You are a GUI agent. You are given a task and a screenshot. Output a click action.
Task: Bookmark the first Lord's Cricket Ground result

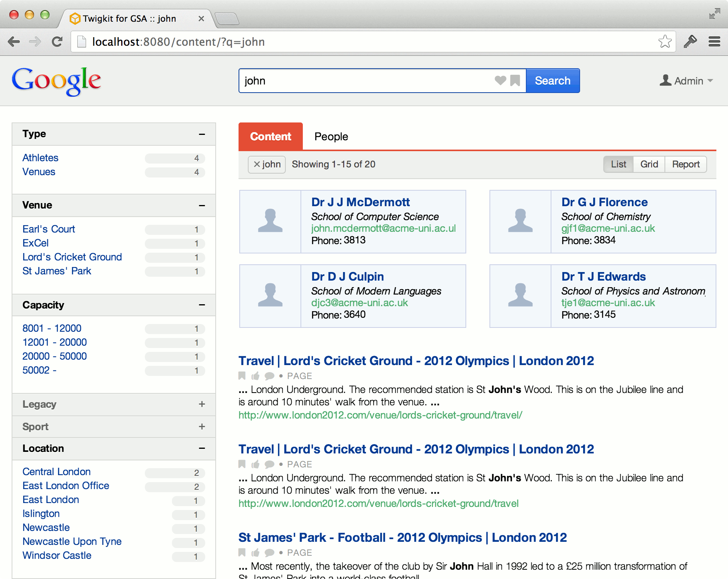point(242,376)
